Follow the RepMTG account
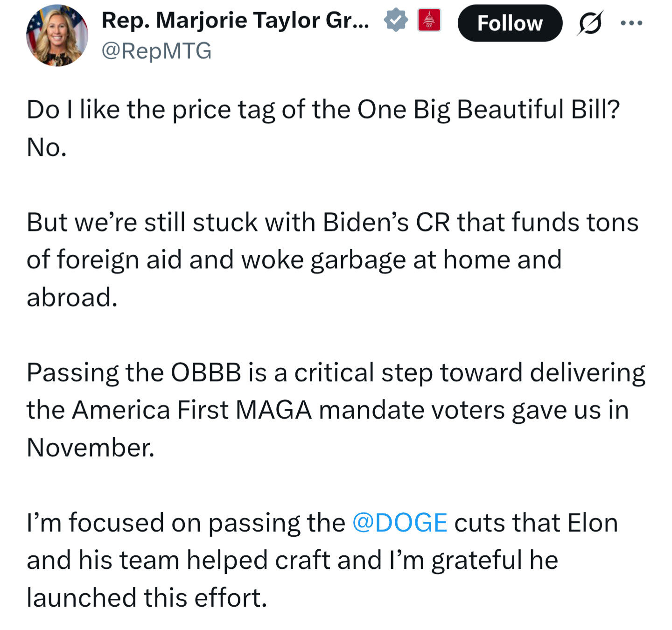 tap(510, 23)
